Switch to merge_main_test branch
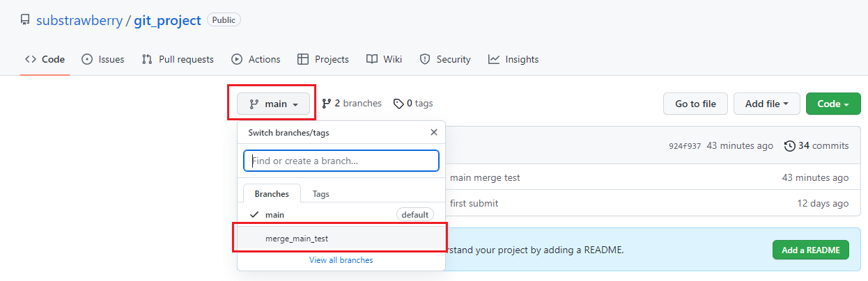 341,238
